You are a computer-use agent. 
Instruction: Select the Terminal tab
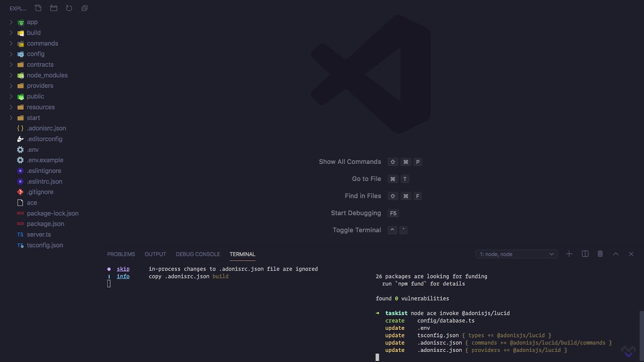(243, 254)
